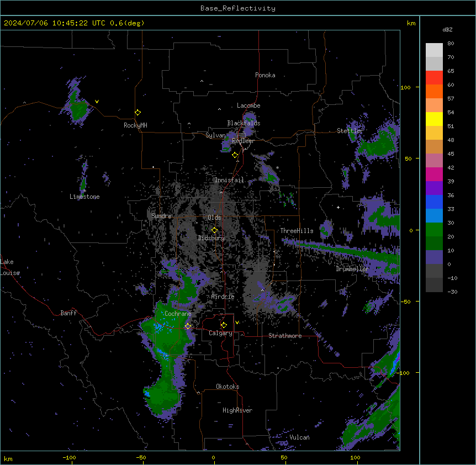The height and width of the screenshot is (465, 476).
Task: Select the Sundre town label
Action: pos(161,216)
